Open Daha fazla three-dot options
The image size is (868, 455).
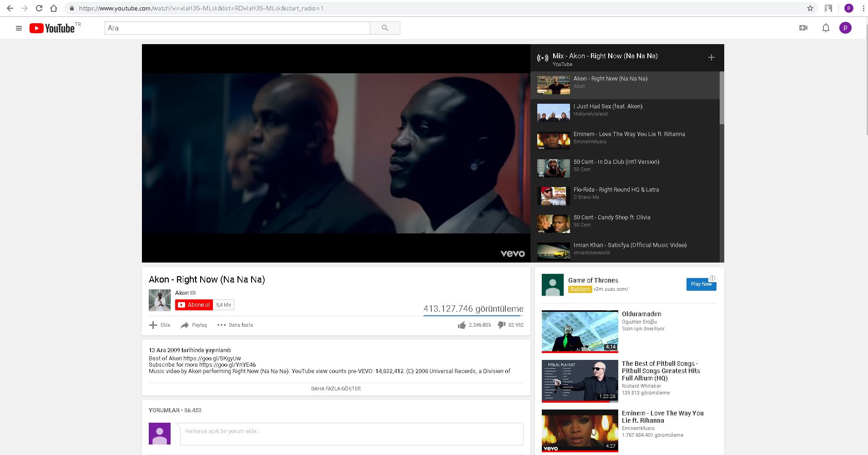tap(222, 325)
